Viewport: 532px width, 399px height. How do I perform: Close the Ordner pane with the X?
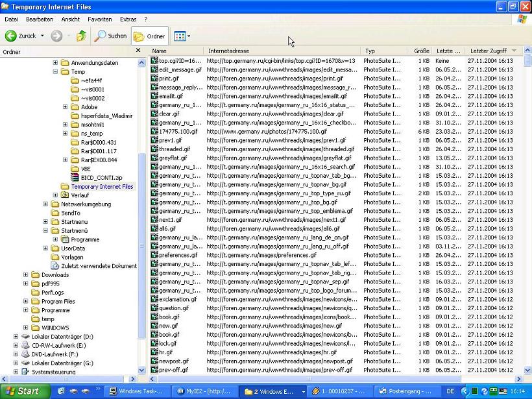(138, 51)
